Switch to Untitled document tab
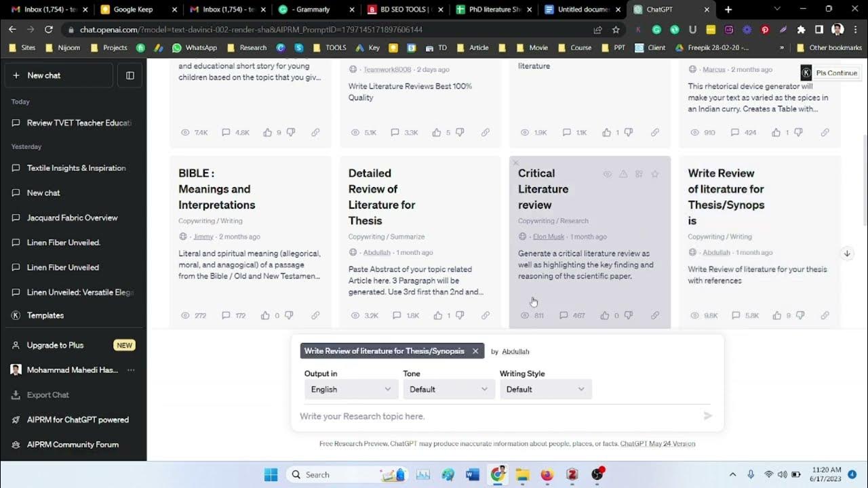 (x=583, y=9)
